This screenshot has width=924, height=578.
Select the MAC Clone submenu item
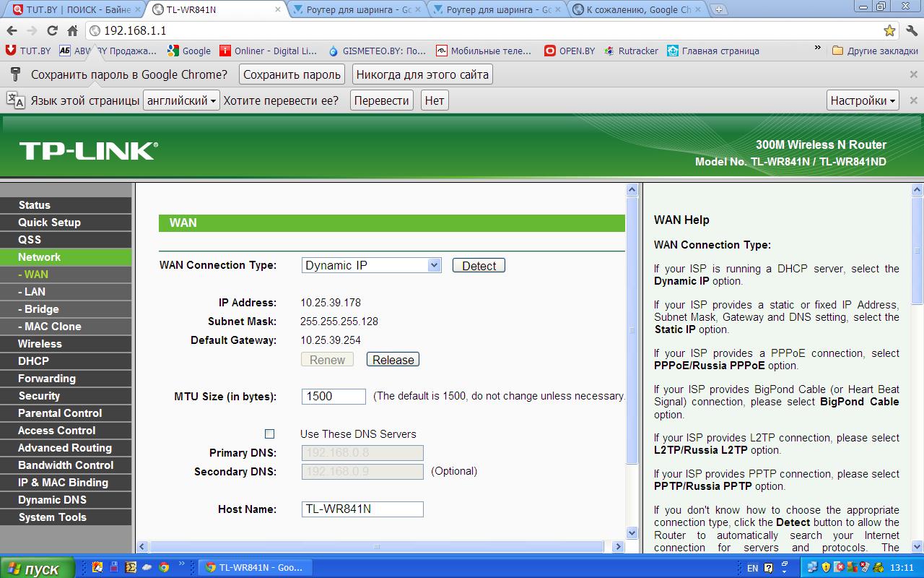[52, 327]
